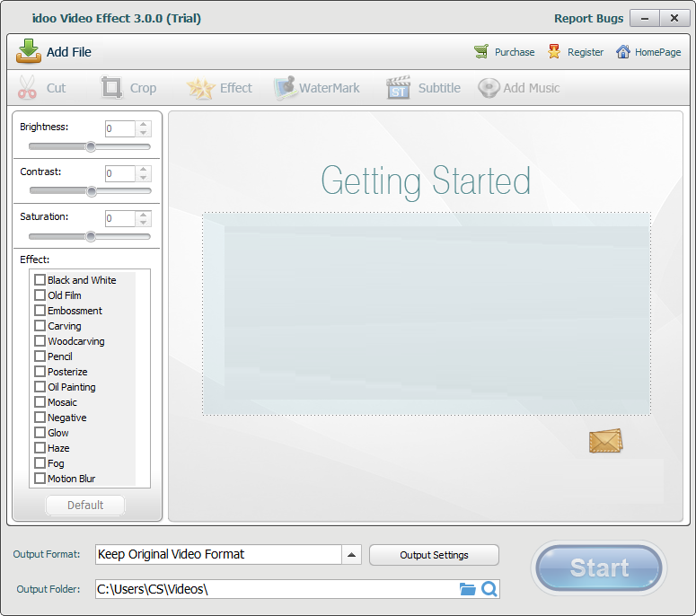Decrease Saturation using the down stepper arrow
Image resolution: width=696 pixels, height=616 pixels.
pos(143,223)
